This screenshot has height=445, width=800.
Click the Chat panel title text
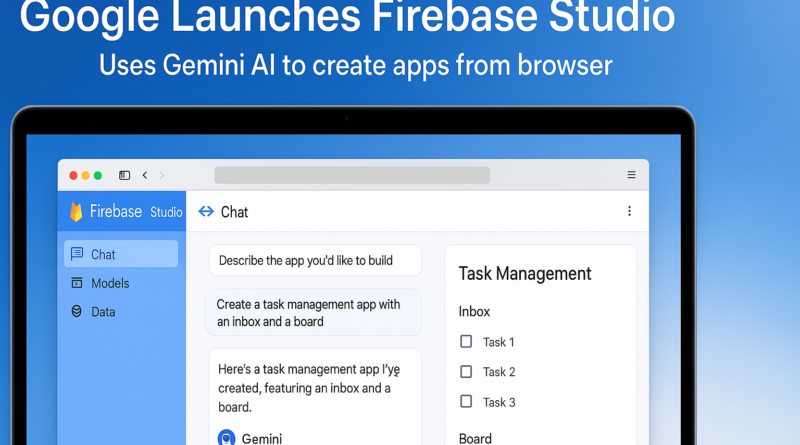(234, 212)
